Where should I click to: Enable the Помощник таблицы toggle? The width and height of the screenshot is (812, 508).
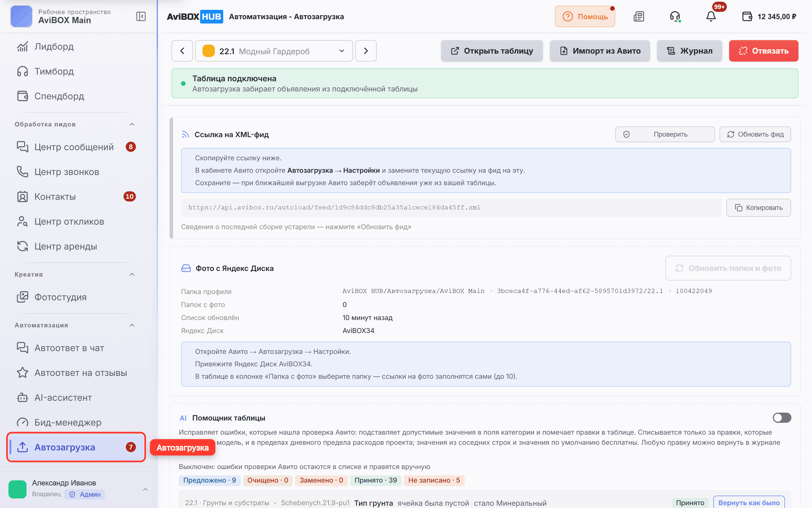point(782,418)
